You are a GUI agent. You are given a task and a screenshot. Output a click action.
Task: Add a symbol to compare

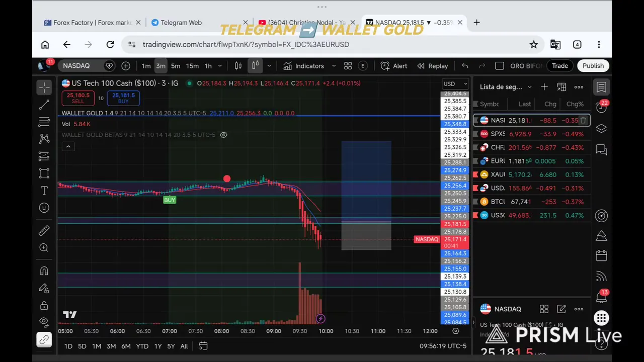(126, 66)
